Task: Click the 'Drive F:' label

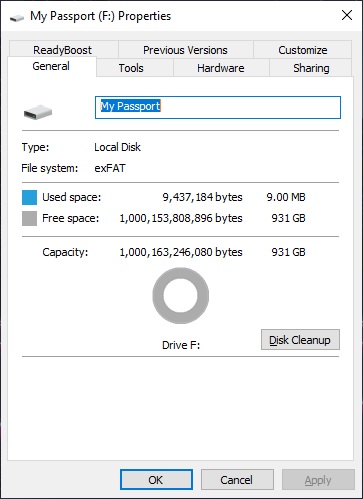Action: [x=181, y=345]
